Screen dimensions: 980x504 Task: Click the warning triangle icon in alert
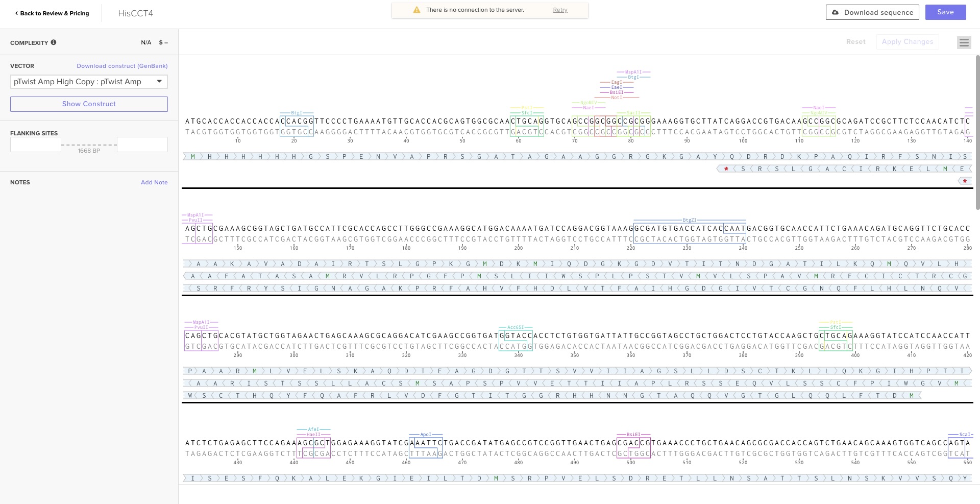tap(416, 10)
